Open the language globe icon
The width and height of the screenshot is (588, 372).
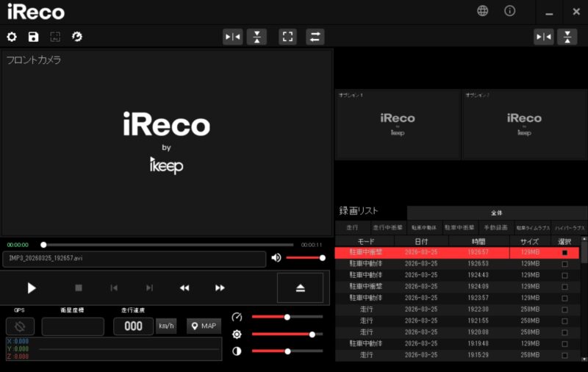[x=482, y=11]
